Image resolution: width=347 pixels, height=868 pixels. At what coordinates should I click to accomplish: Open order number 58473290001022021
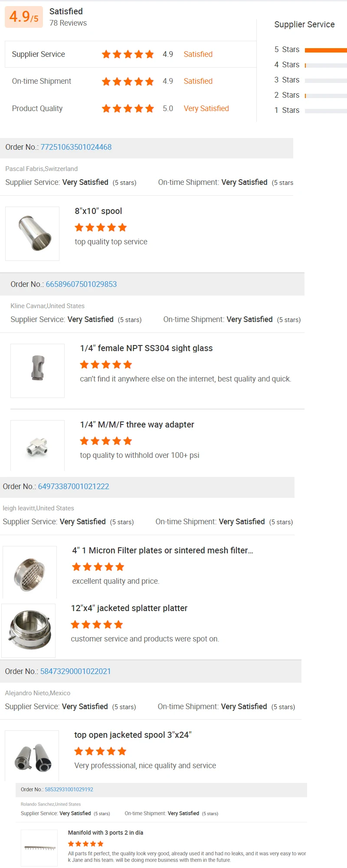[75, 671]
